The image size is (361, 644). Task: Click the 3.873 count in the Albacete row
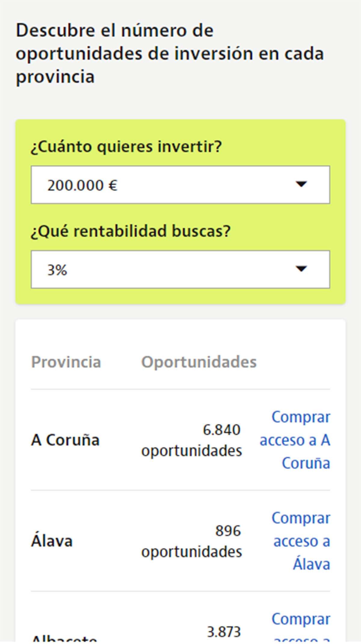224,632
